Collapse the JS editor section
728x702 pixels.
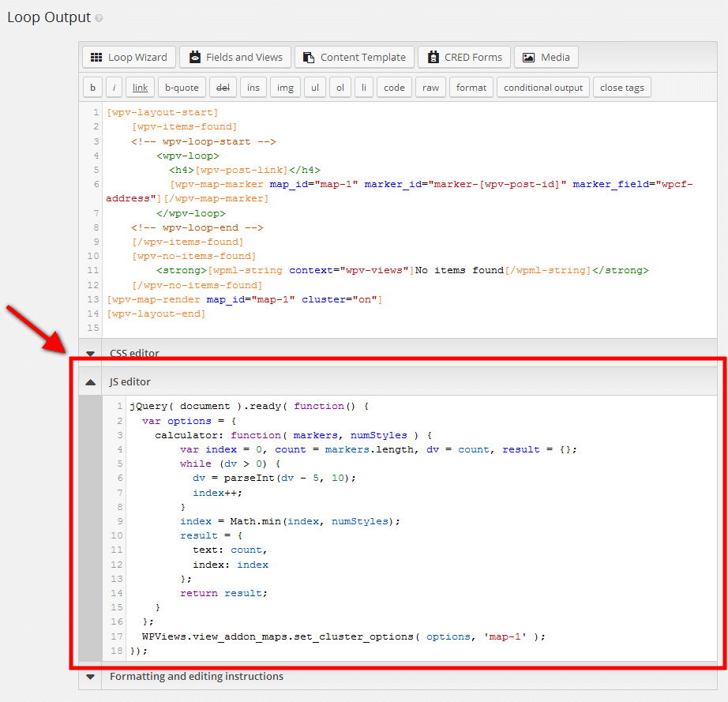click(x=91, y=382)
